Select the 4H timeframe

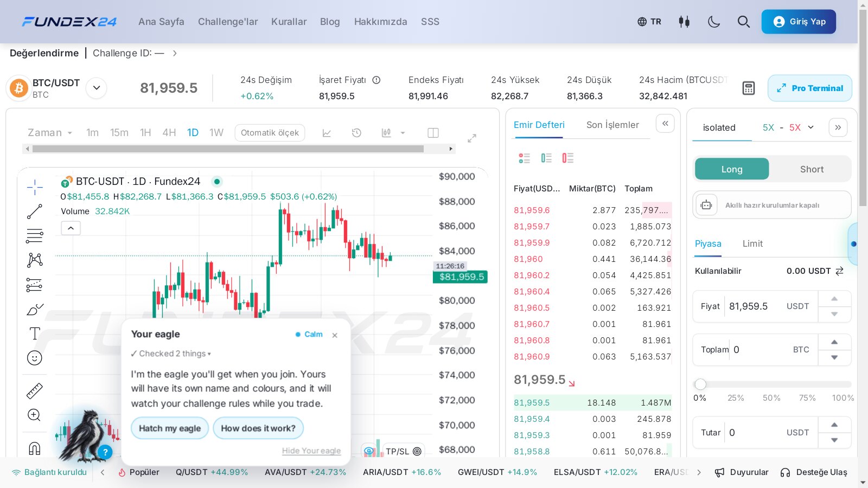click(169, 133)
